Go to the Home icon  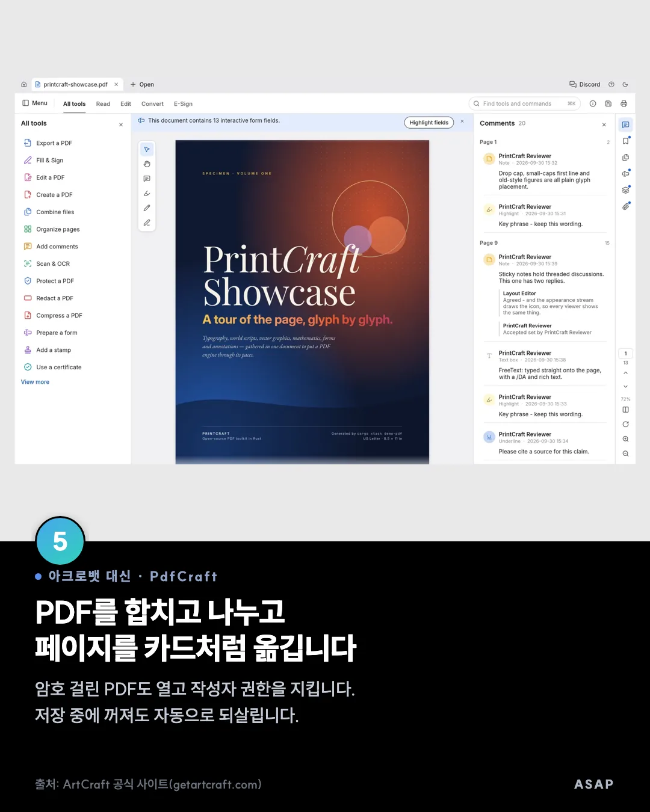tap(24, 84)
